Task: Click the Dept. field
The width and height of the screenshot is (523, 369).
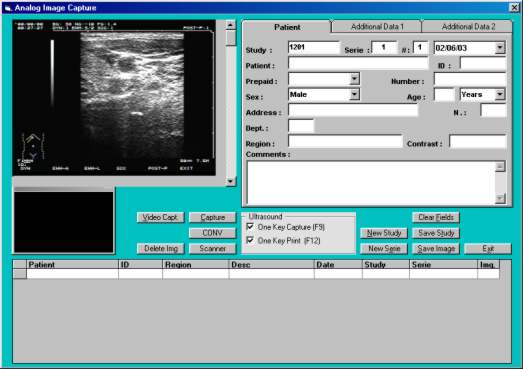Action: (301, 126)
